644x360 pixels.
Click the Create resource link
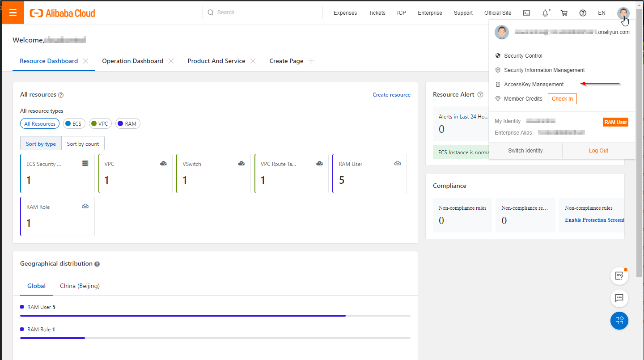pyautogui.click(x=391, y=94)
